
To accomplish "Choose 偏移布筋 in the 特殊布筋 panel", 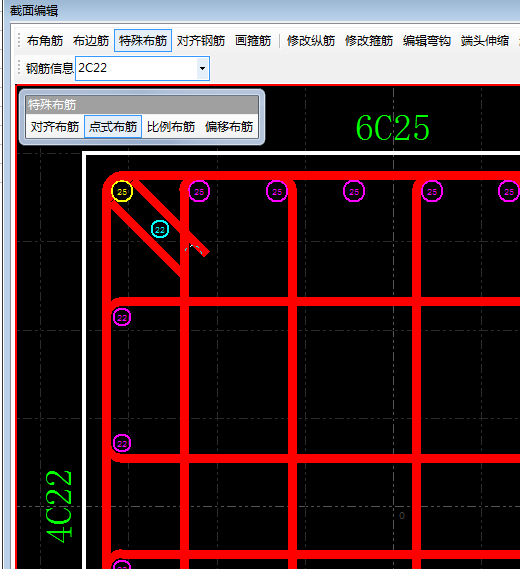I will (x=229, y=127).
